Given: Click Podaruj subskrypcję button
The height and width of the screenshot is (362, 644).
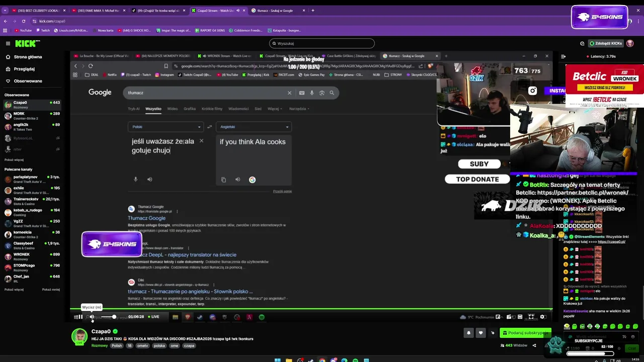Looking at the screenshot, I should (525, 333).
